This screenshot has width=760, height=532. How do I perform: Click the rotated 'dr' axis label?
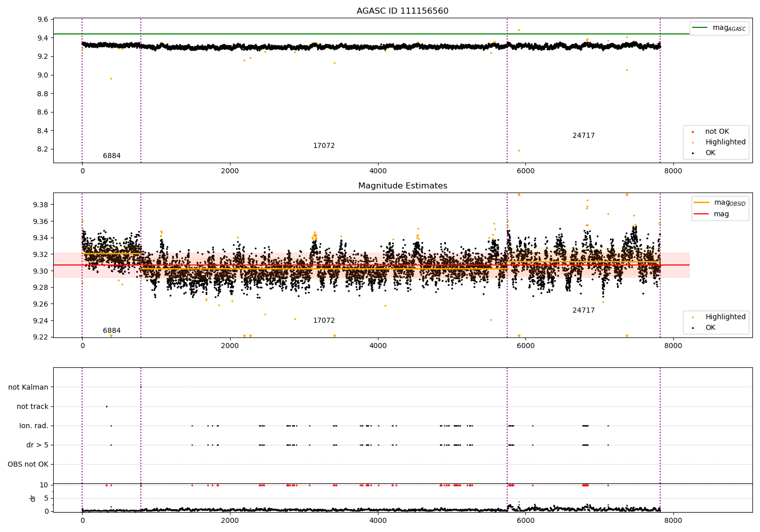click(x=33, y=498)
